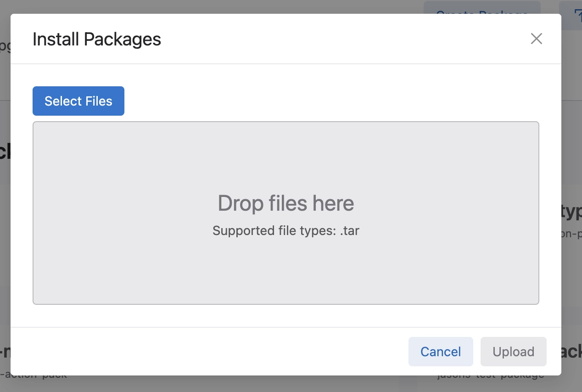Click the 'Drop files here' heading

285,203
